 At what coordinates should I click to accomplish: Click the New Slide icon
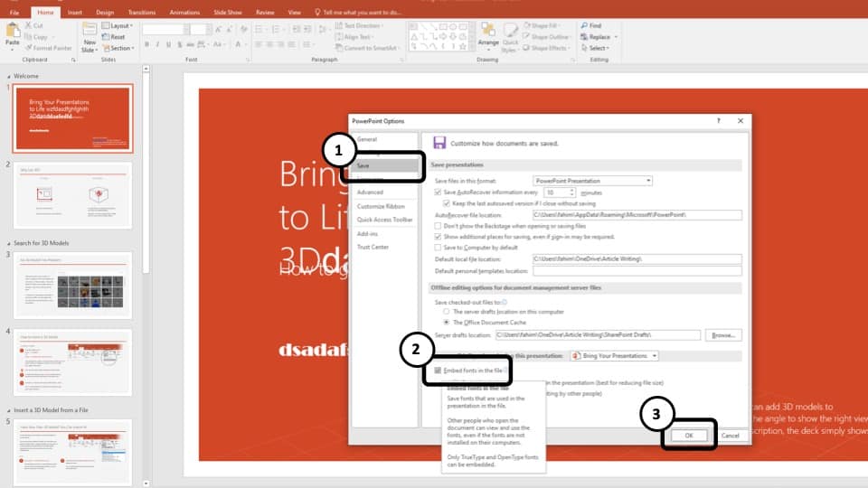tap(90, 30)
